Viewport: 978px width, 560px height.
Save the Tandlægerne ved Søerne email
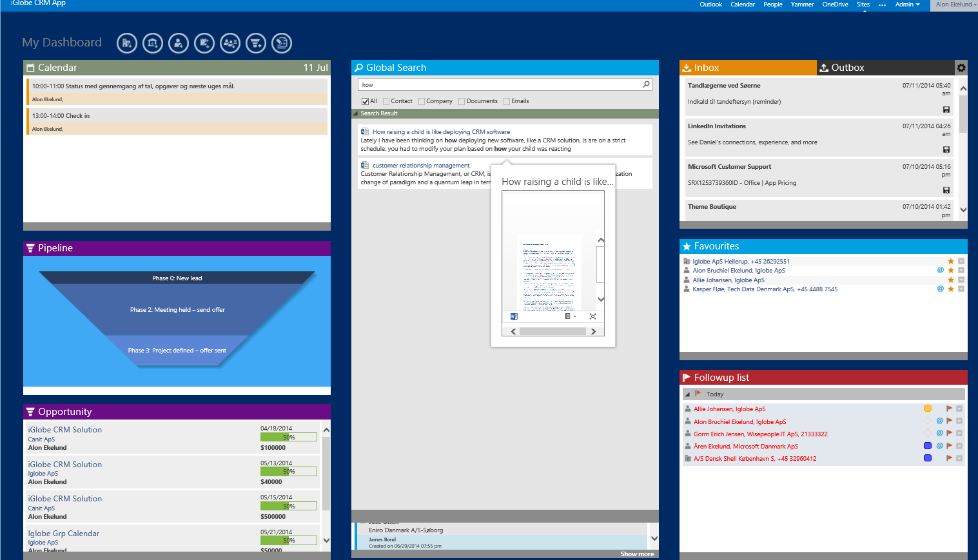pos(946,110)
